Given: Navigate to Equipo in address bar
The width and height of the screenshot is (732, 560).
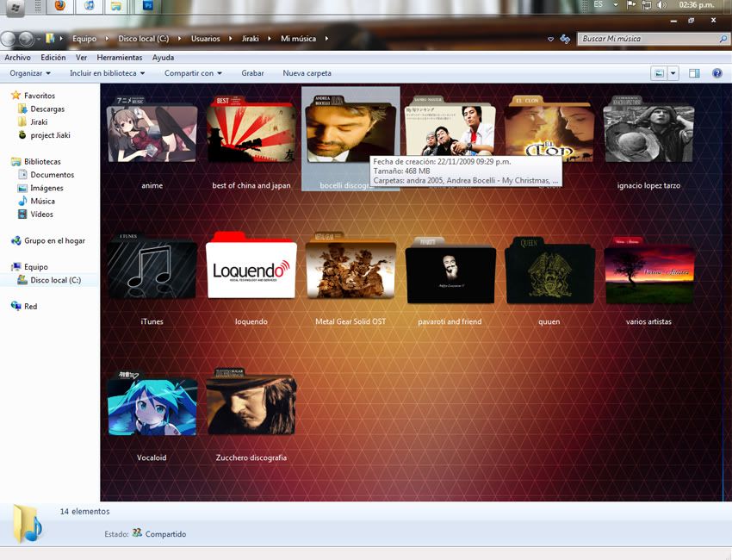Looking at the screenshot, I should click(84, 39).
